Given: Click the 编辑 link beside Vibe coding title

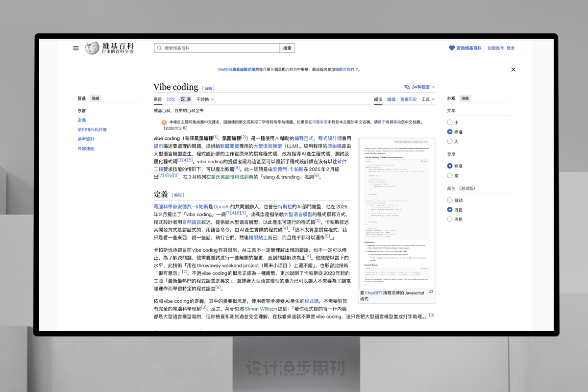Looking at the screenshot, I should pos(208,88).
